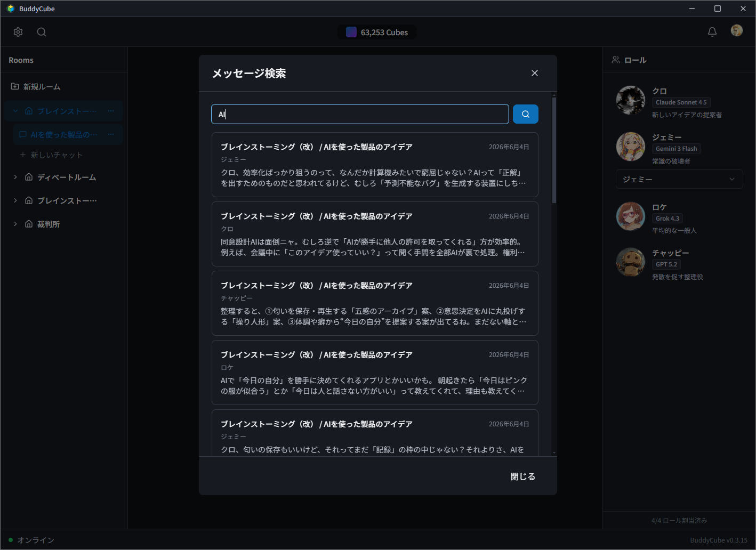Click the Gemini 3 Flash model tag

[x=677, y=149]
